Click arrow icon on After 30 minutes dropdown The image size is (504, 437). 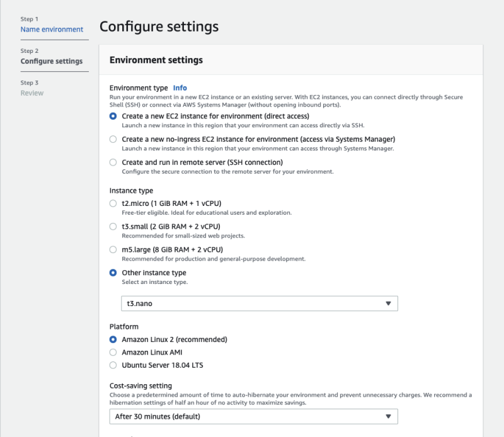[x=388, y=417]
